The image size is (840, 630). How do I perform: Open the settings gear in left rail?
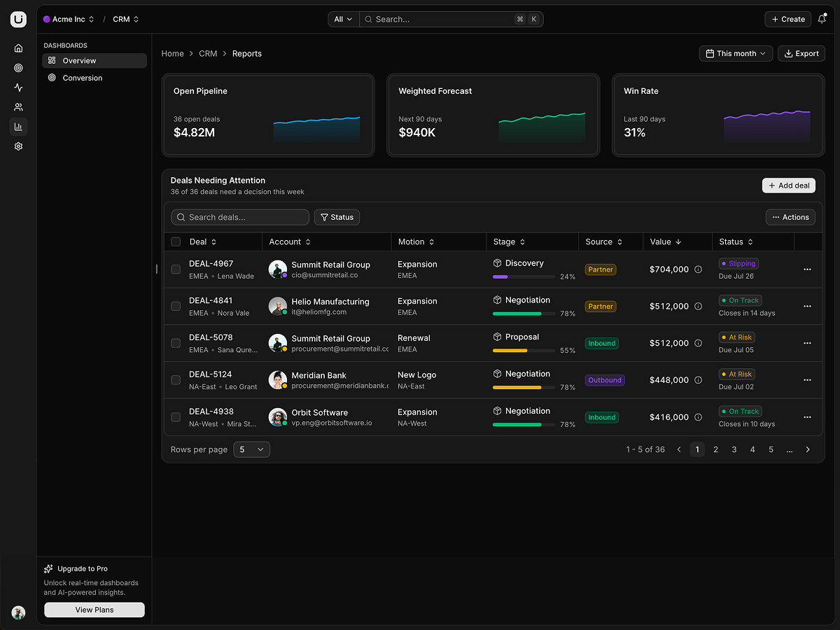click(x=18, y=146)
